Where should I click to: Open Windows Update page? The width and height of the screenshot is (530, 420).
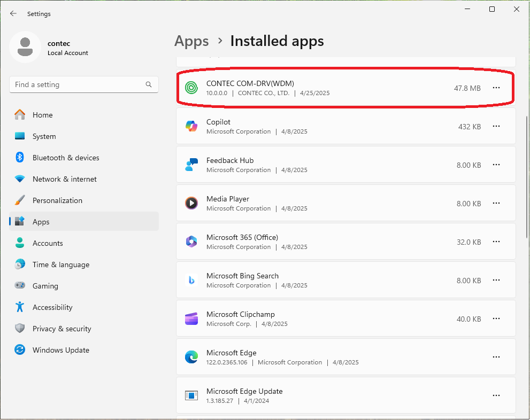tap(84, 350)
